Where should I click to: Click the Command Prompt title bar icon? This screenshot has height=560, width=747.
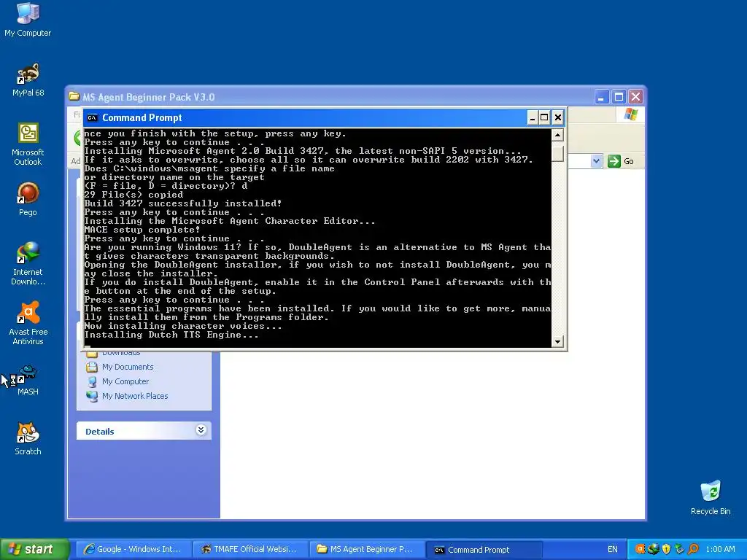point(93,117)
